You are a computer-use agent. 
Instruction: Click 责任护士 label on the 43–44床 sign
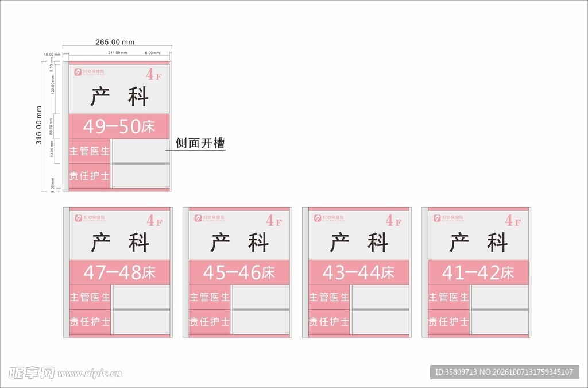[x=329, y=321]
